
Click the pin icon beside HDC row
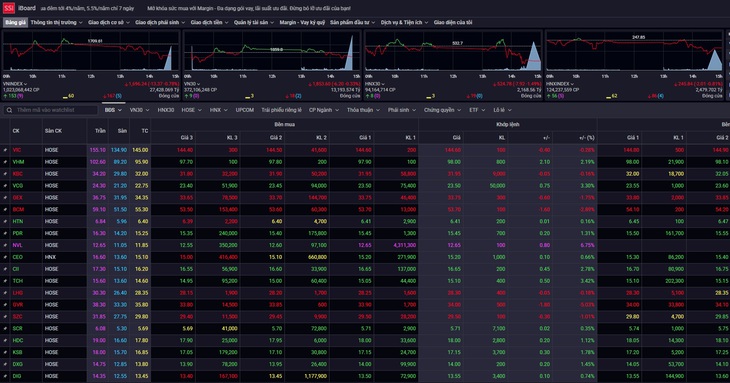(5, 341)
